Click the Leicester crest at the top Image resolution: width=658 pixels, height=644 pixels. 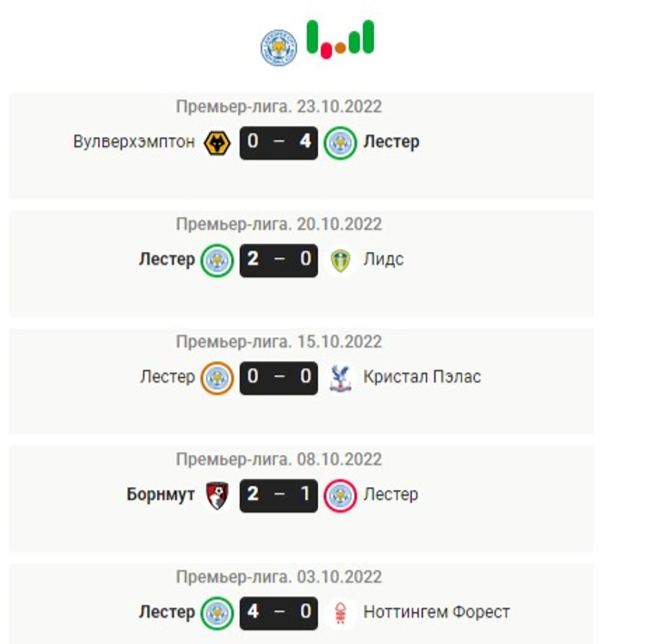[x=279, y=48]
